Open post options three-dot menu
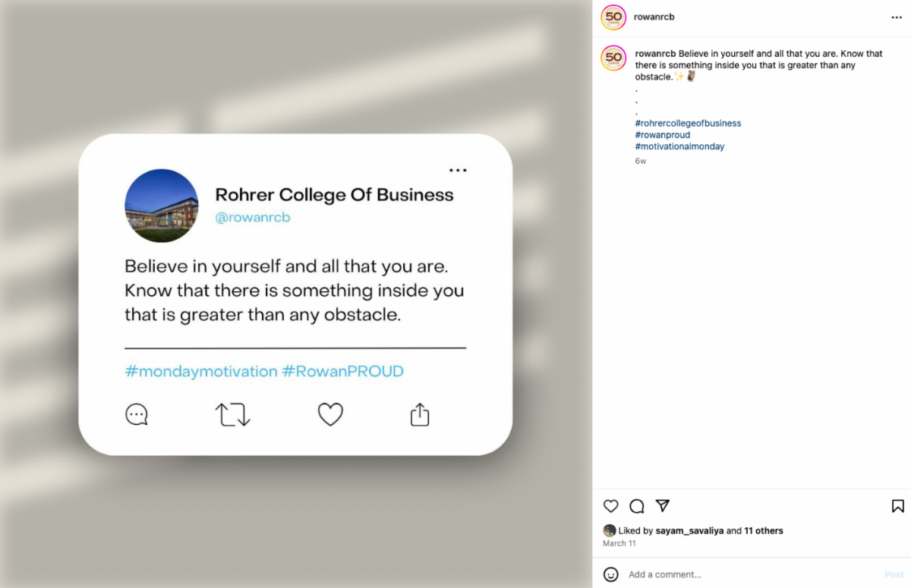Image resolution: width=911 pixels, height=588 pixels. (x=897, y=17)
